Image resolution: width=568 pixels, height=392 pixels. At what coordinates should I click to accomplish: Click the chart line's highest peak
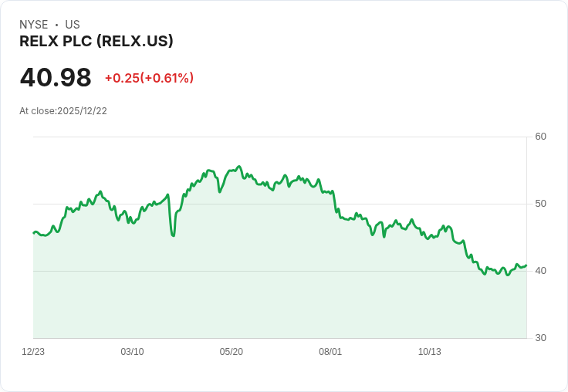(239, 167)
